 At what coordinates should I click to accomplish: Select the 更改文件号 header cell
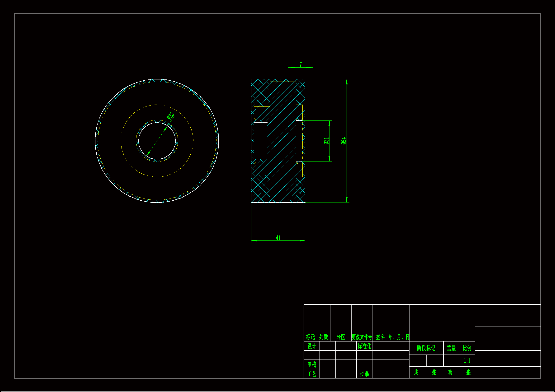pyautogui.click(x=362, y=337)
